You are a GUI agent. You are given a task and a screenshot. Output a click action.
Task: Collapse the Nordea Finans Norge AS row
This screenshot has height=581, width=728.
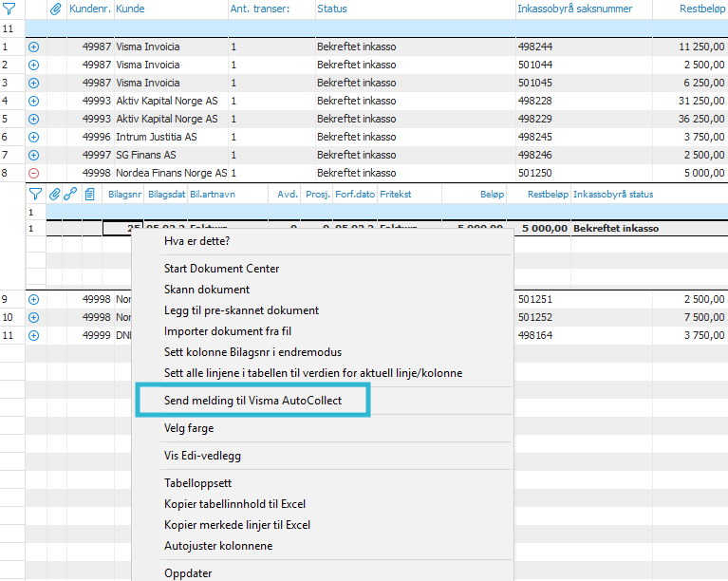click(x=33, y=173)
